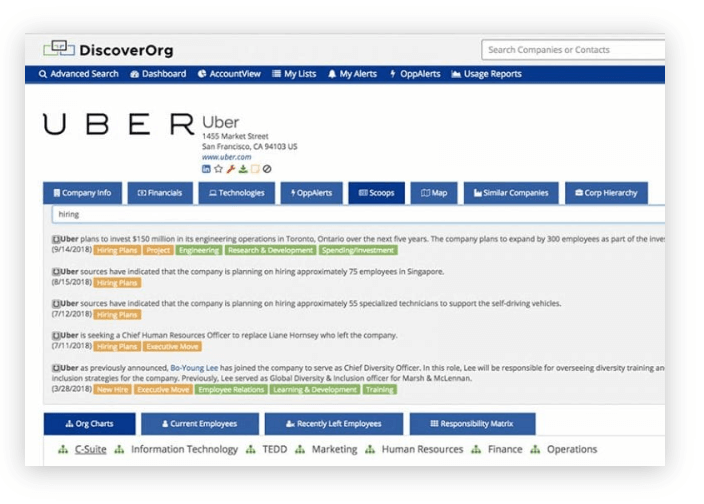Click the Learning & Development tag

(x=315, y=390)
